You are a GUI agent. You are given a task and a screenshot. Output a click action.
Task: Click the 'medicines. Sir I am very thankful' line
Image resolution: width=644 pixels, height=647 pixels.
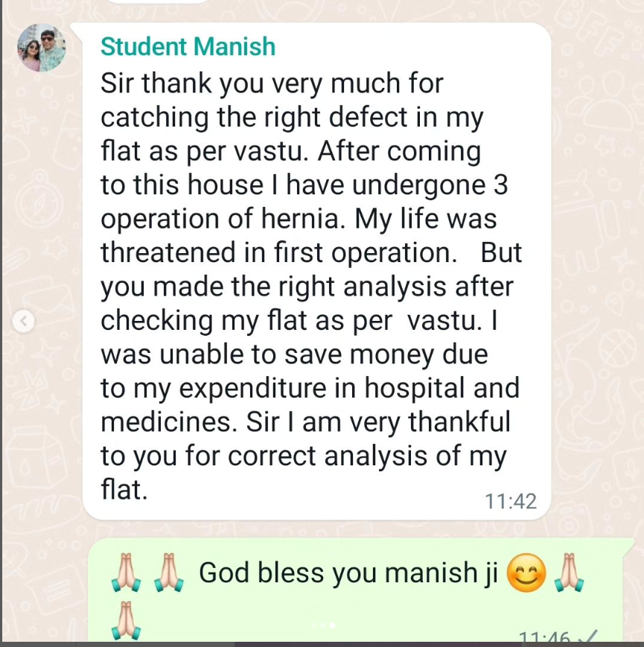point(305,422)
